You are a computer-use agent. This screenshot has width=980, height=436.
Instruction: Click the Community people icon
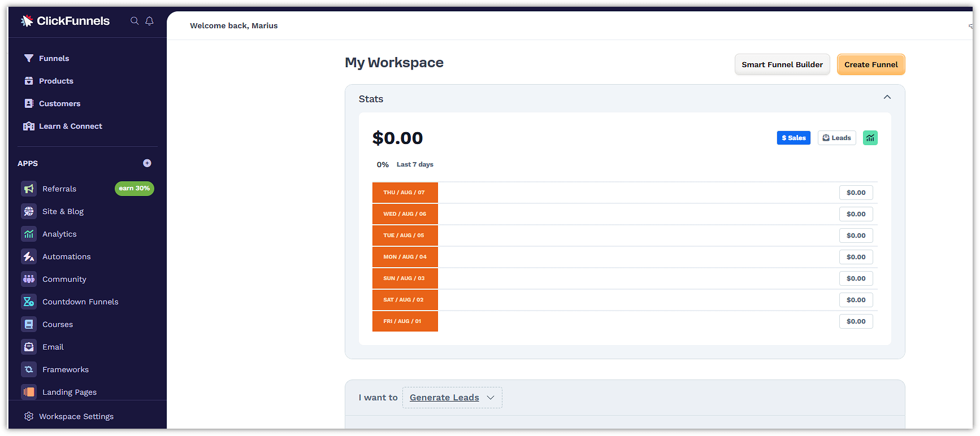(29, 279)
